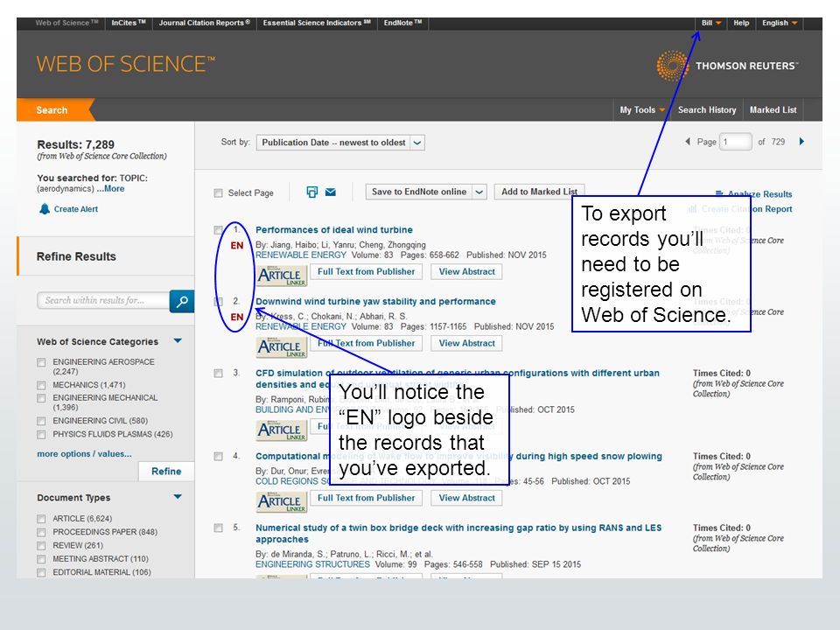Open Numerical study of a twin box bridge deck title

point(458,534)
